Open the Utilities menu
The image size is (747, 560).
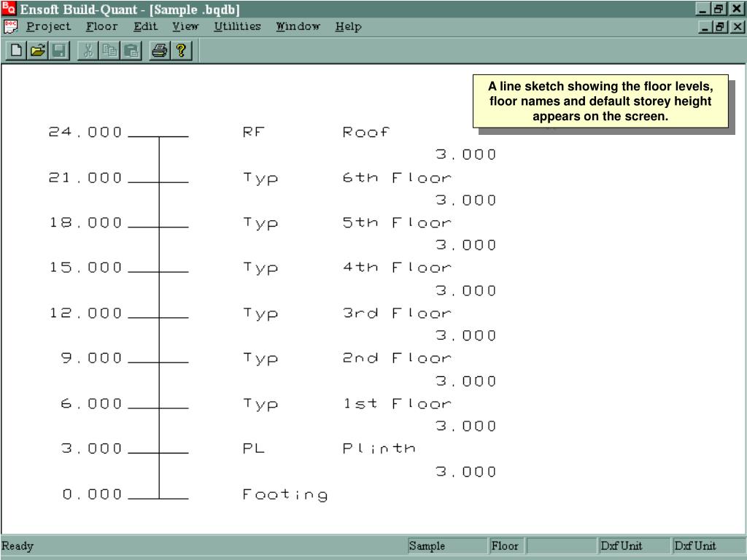point(237,27)
